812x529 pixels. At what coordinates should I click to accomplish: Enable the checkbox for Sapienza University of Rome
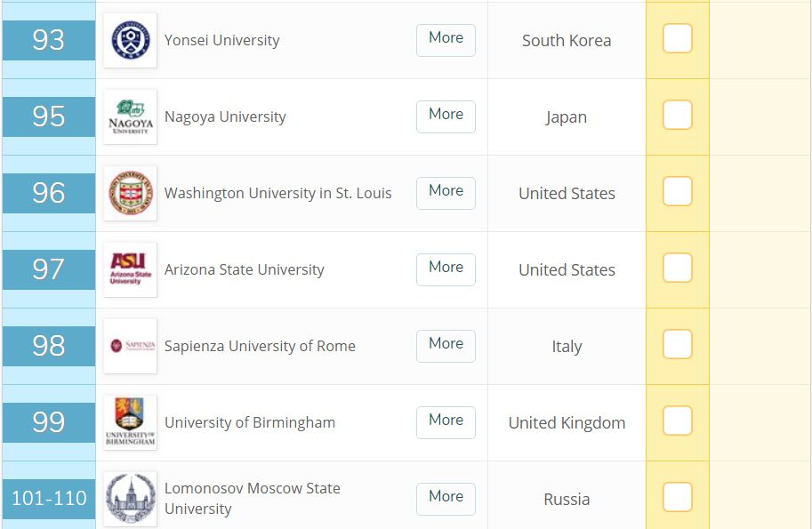coord(678,344)
